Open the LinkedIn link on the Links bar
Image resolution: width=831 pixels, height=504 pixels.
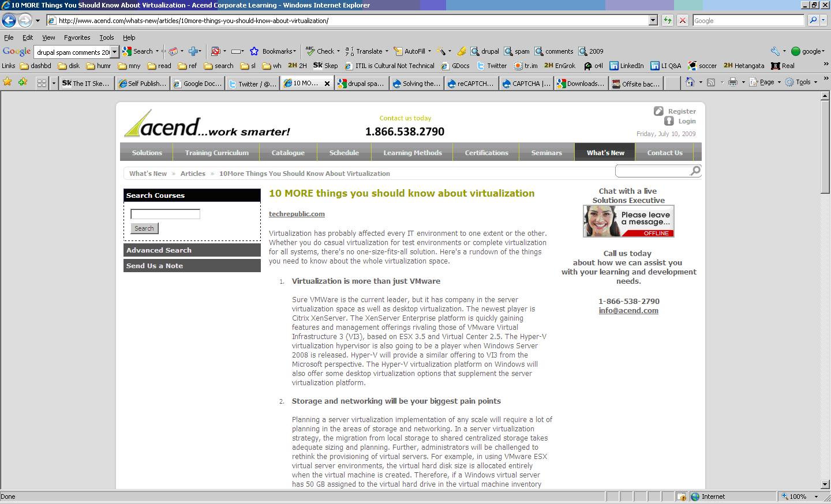click(627, 66)
